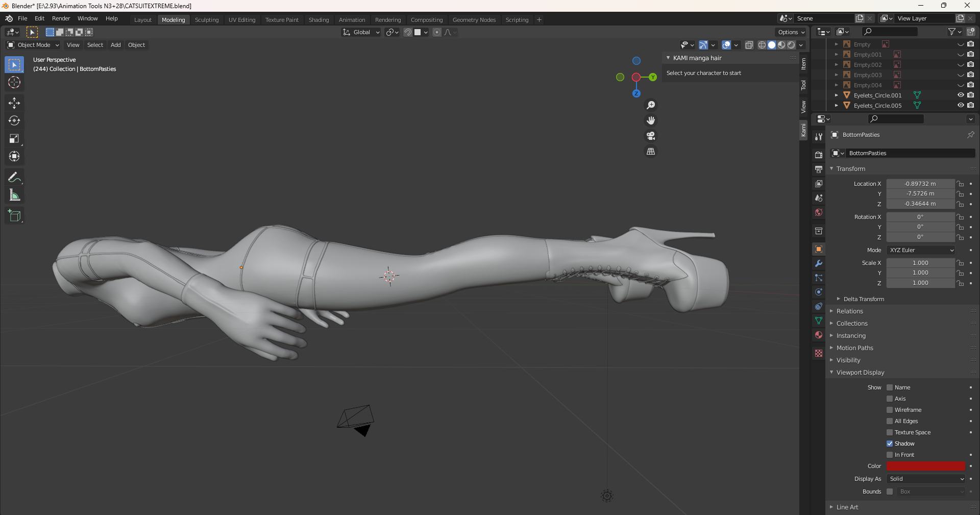Click Scale Z value field
The image size is (980, 515).
pyautogui.click(x=920, y=283)
